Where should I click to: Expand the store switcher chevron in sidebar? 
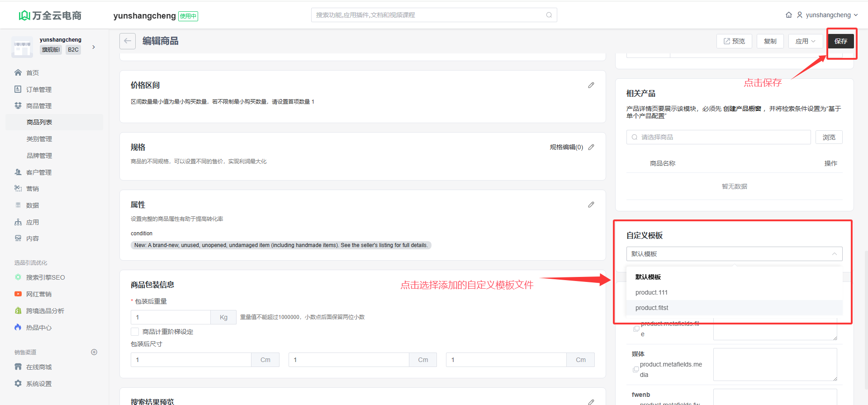(94, 47)
